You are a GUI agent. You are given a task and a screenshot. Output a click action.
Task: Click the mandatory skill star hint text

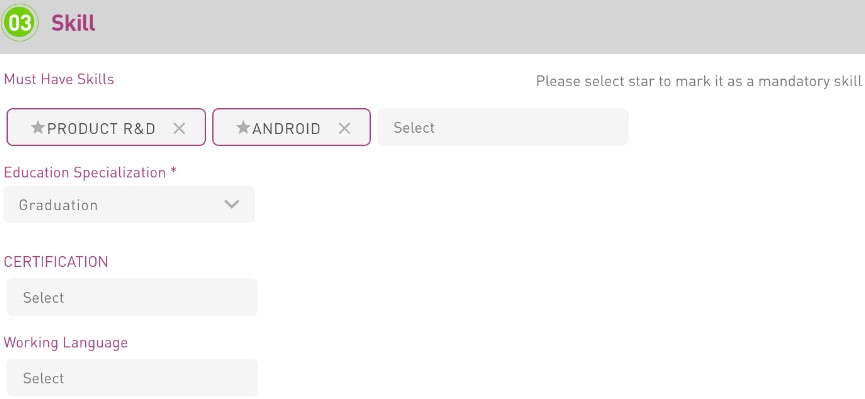point(698,82)
